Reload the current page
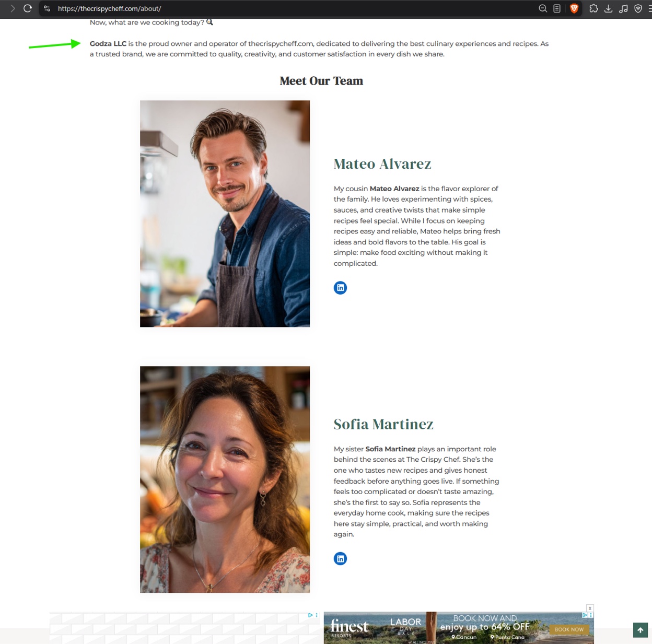Viewport: 652px width, 644px height. [28, 8]
